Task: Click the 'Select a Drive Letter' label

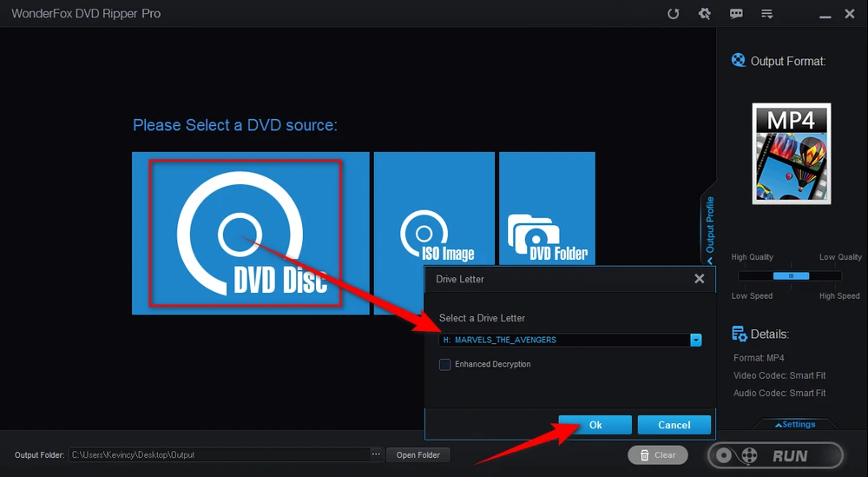Action: tap(482, 318)
